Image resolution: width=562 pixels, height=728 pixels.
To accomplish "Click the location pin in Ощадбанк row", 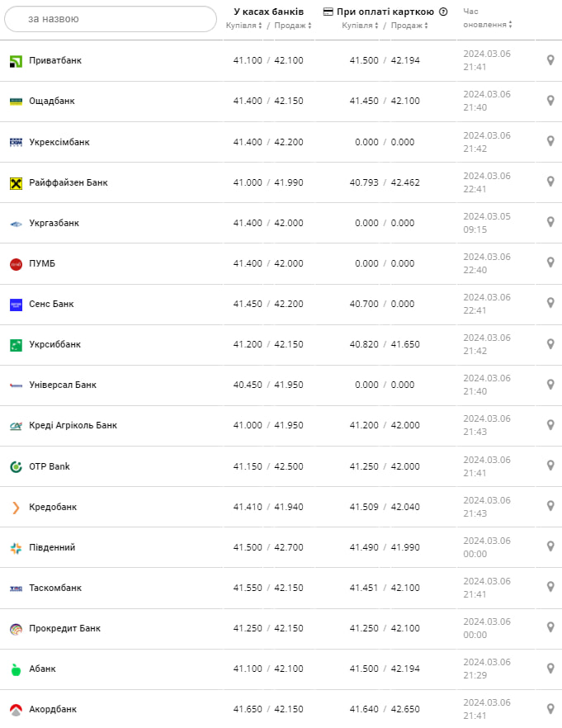I will (550, 101).
